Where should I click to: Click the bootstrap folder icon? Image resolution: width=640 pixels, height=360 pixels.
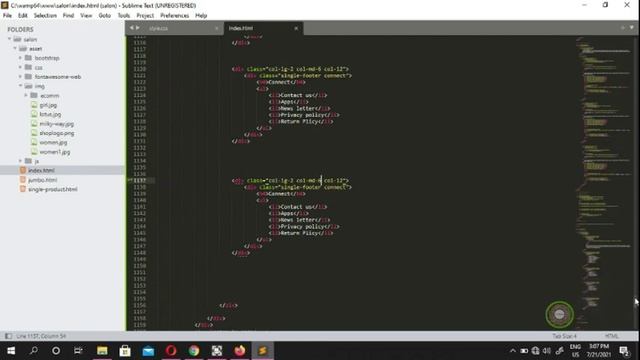pos(28,58)
